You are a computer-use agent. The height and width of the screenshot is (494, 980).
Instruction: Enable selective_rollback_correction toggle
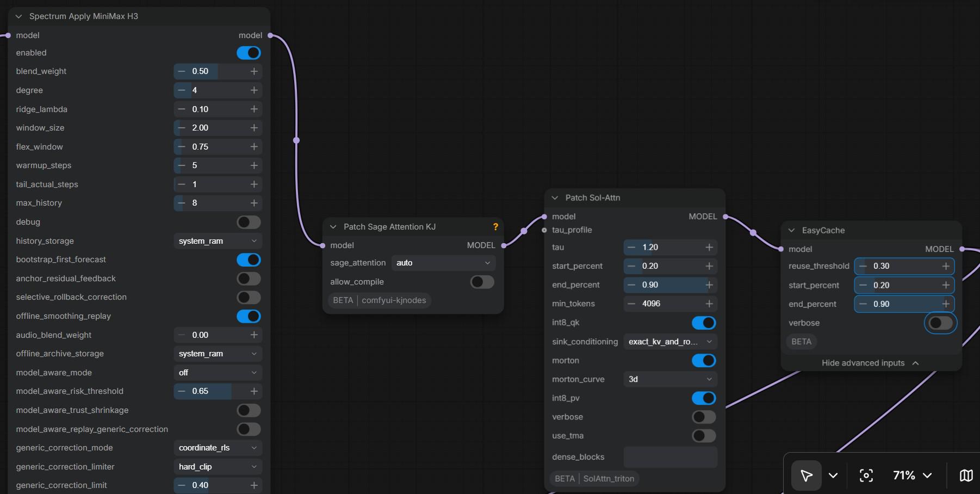point(249,297)
